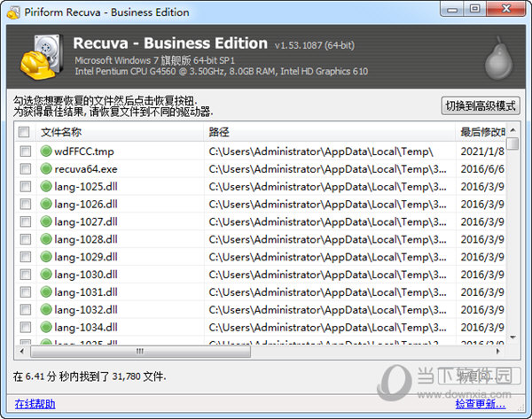Minimize the Recuva window
This screenshot has height=419, width=532.
pyautogui.click(x=452, y=9)
